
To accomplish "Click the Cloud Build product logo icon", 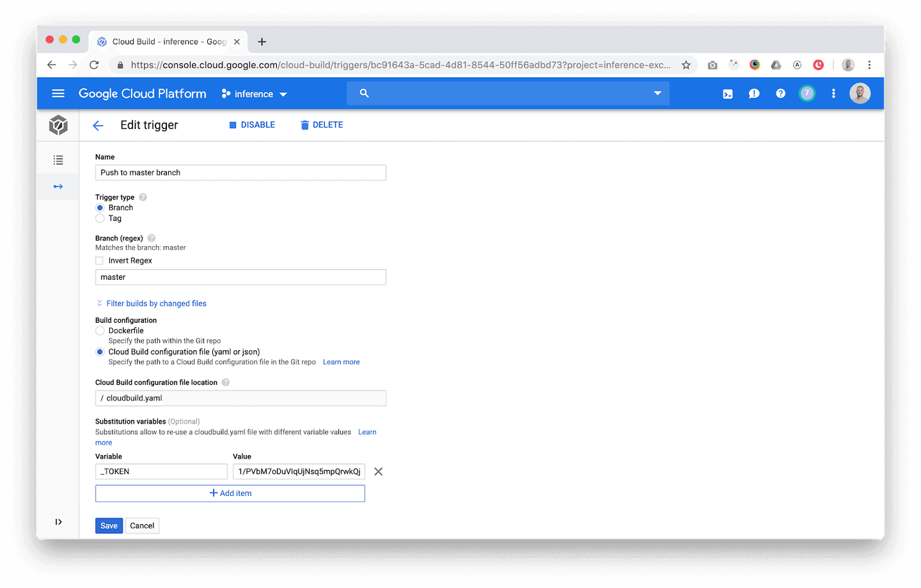I will (58, 125).
